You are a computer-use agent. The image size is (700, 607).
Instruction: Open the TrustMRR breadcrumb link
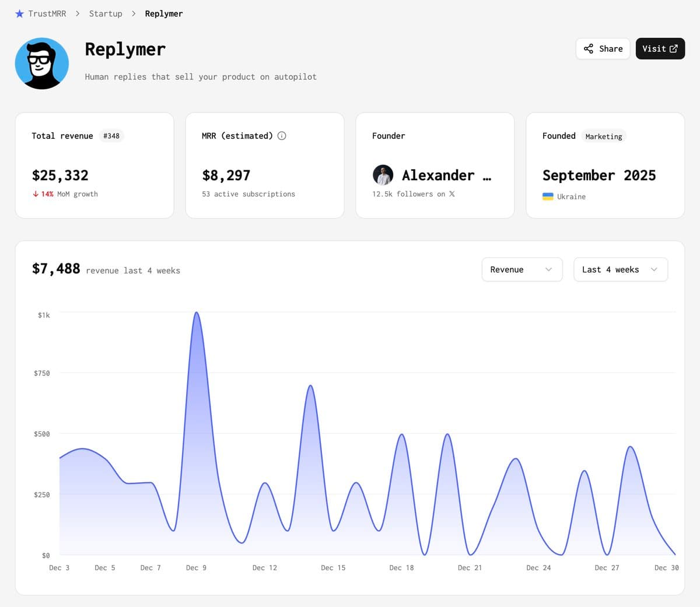click(x=47, y=13)
